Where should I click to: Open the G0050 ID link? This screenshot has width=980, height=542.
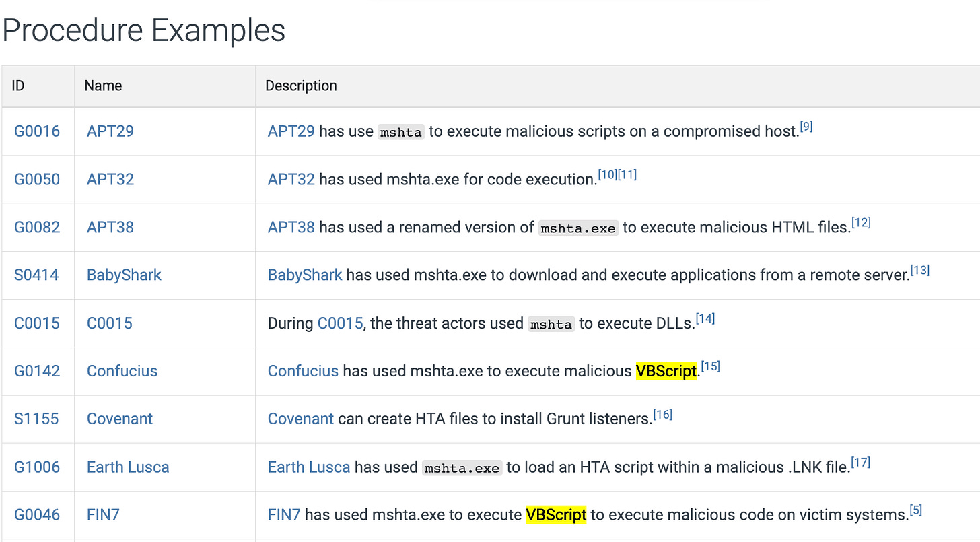pyautogui.click(x=37, y=179)
